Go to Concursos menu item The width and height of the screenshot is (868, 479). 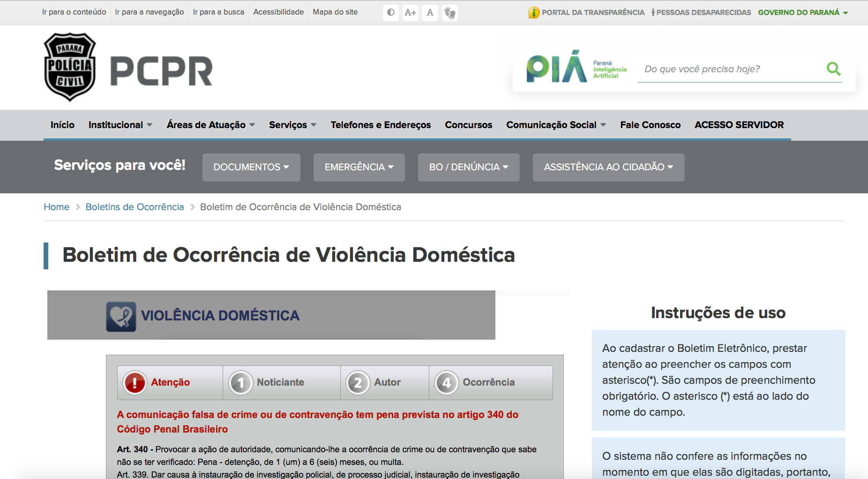(468, 125)
